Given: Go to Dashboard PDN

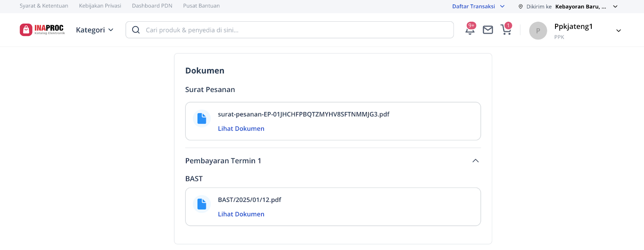Looking at the screenshot, I should point(152,6).
